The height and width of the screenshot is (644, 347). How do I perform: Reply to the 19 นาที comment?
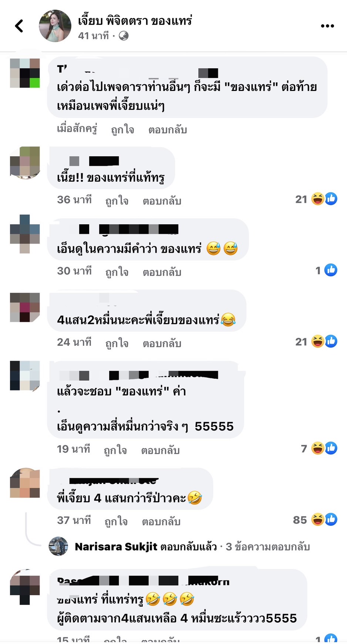click(x=160, y=450)
